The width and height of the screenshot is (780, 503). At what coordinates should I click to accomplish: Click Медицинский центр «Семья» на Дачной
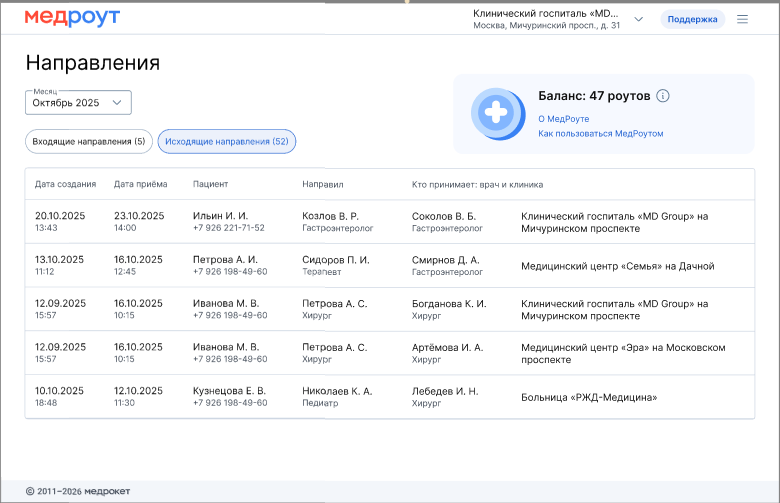click(x=617, y=266)
